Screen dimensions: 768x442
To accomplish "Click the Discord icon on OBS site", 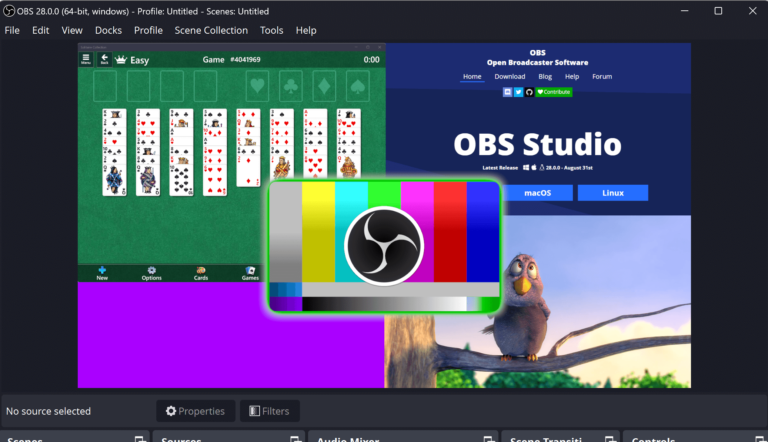I will (x=507, y=92).
